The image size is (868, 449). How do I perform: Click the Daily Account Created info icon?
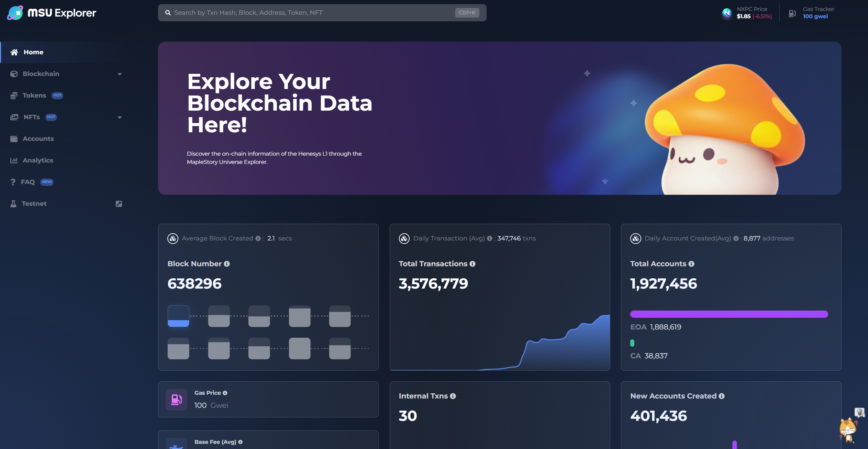click(x=736, y=238)
